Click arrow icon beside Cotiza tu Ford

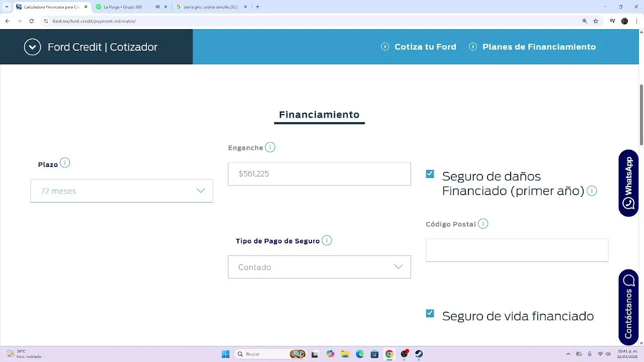click(x=385, y=47)
